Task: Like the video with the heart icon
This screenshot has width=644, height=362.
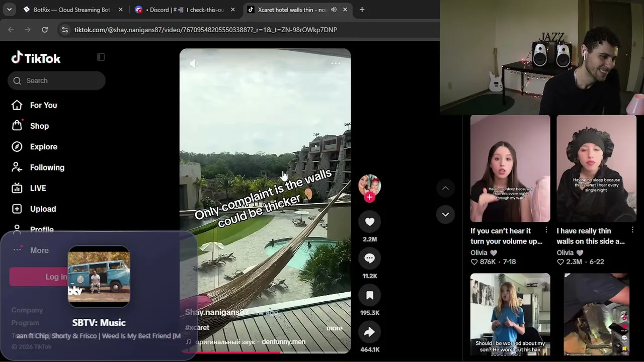Action: 369,222
